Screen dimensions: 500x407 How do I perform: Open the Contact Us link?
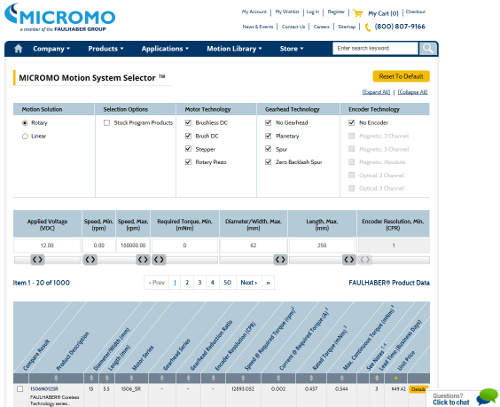click(293, 27)
